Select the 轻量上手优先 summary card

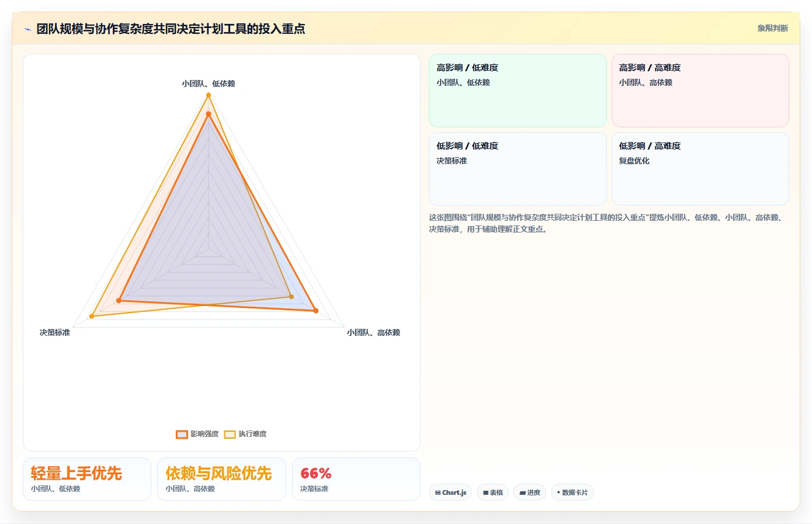(x=87, y=479)
